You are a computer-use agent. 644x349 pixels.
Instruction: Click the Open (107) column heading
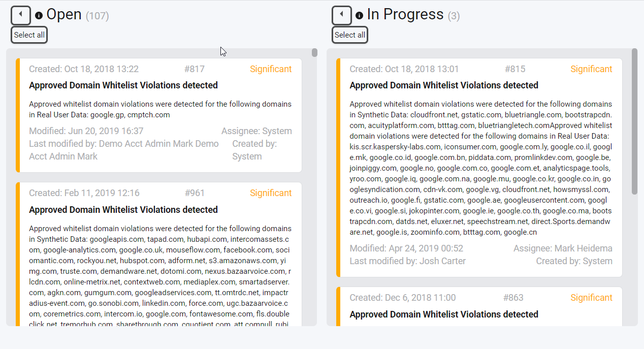point(78,15)
